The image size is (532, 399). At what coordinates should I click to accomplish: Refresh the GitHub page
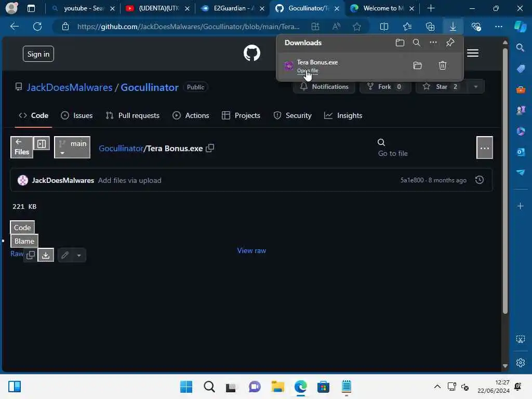37,26
